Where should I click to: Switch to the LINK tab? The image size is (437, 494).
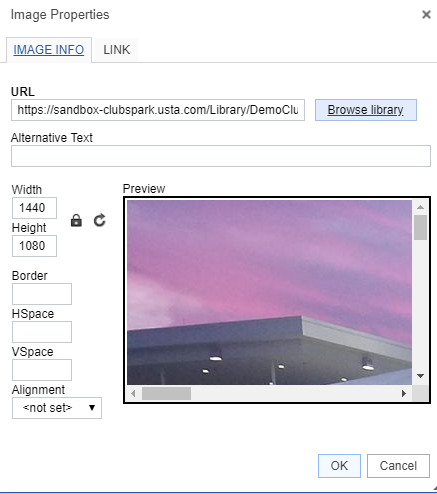116,50
